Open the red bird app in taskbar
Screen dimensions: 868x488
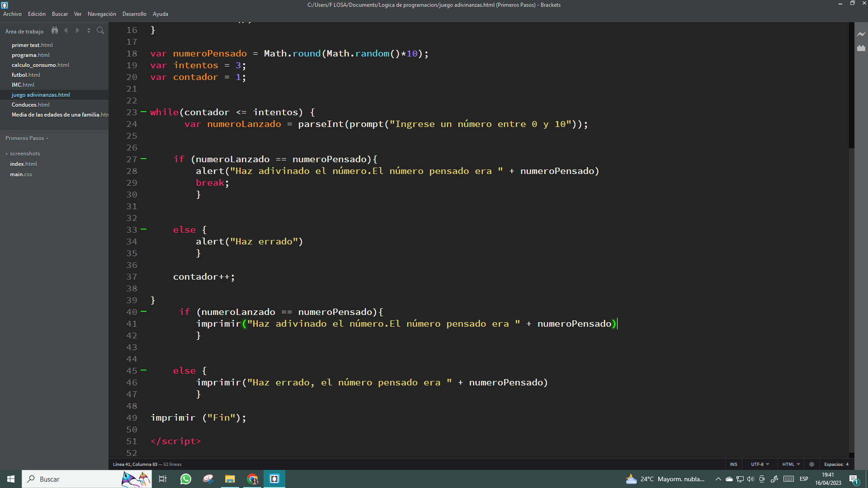[x=208, y=479]
